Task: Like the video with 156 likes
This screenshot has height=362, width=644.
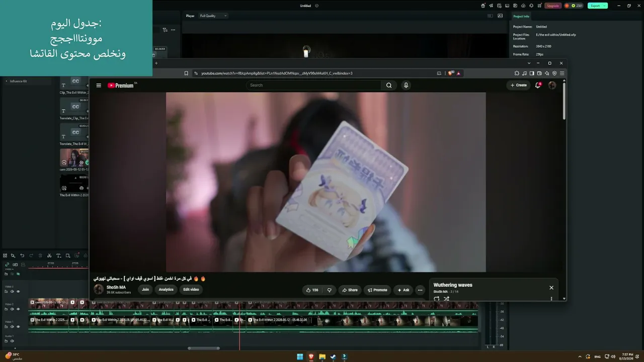Action: point(312,290)
